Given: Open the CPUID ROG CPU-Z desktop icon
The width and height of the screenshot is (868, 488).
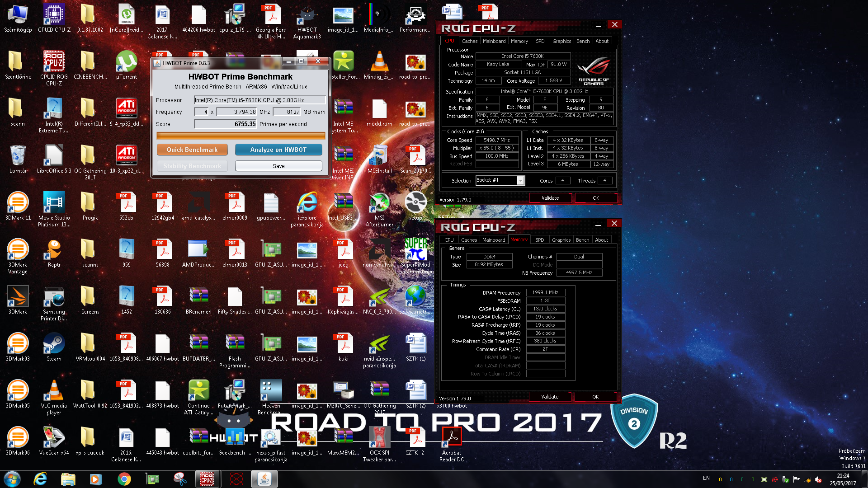Looking at the screenshot, I should pyautogui.click(x=54, y=68).
